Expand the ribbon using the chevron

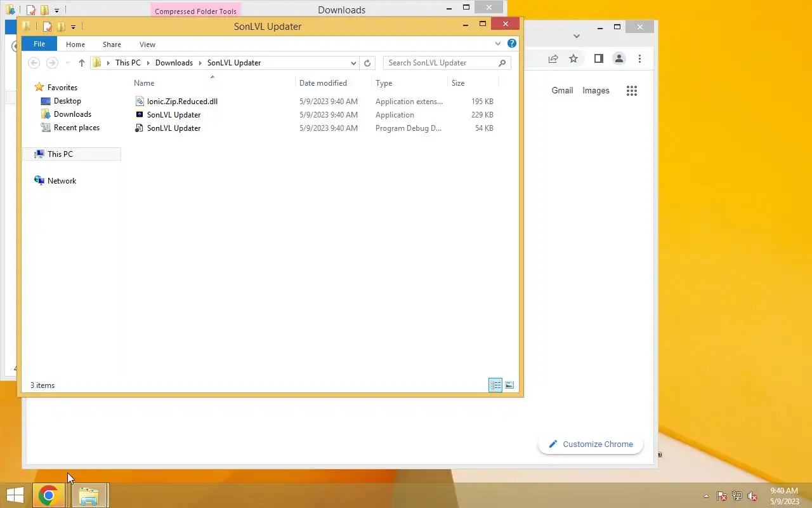pos(498,44)
